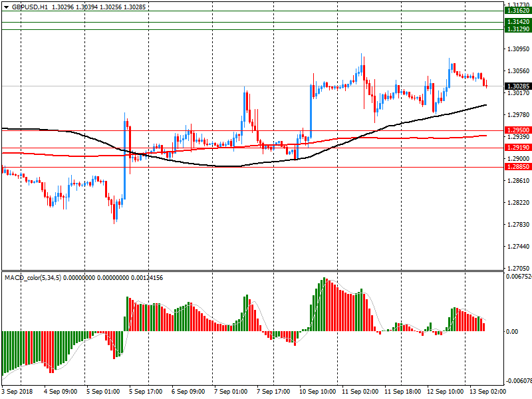Image resolution: width=532 pixels, height=399 pixels.
Task: Click the MACD_color(5,34,5) indicator label
Action: (x=33, y=277)
